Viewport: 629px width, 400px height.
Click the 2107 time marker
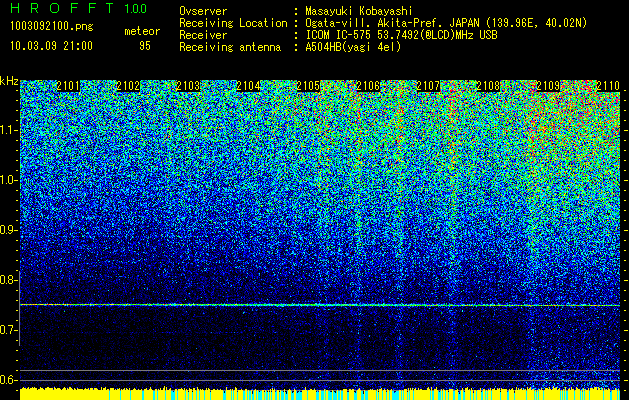pyautogui.click(x=428, y=86)
